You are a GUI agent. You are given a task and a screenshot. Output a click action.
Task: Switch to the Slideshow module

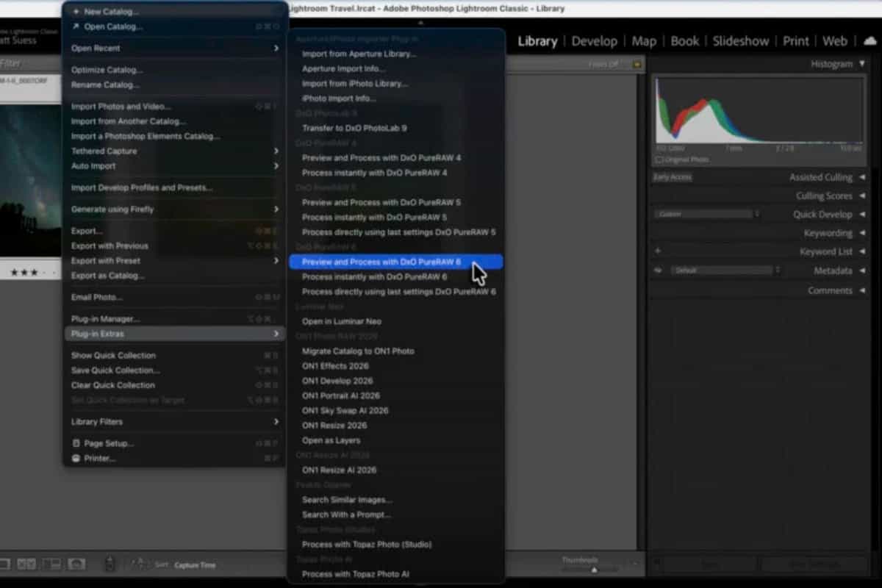tap(741, 41)
